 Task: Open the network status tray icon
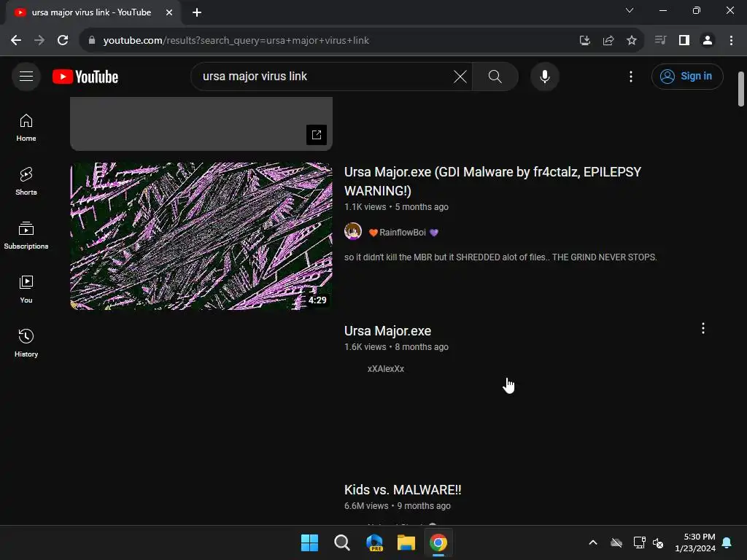[x=639, y=542]
